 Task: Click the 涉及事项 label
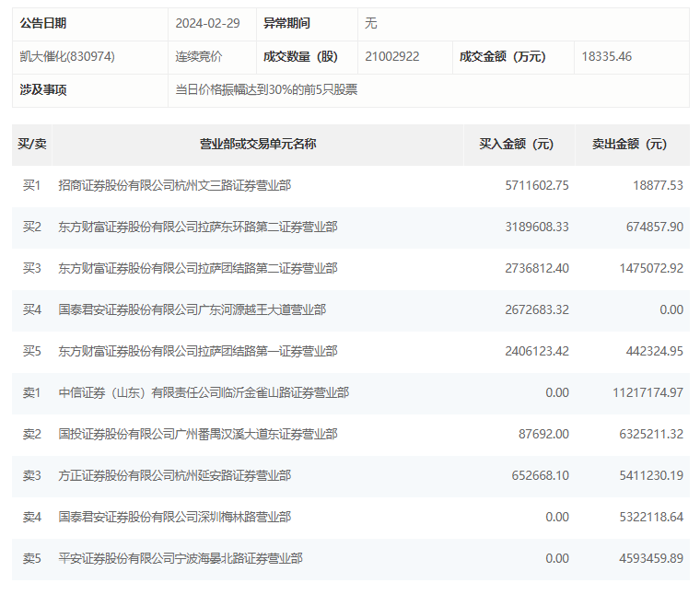pos(43,89)
